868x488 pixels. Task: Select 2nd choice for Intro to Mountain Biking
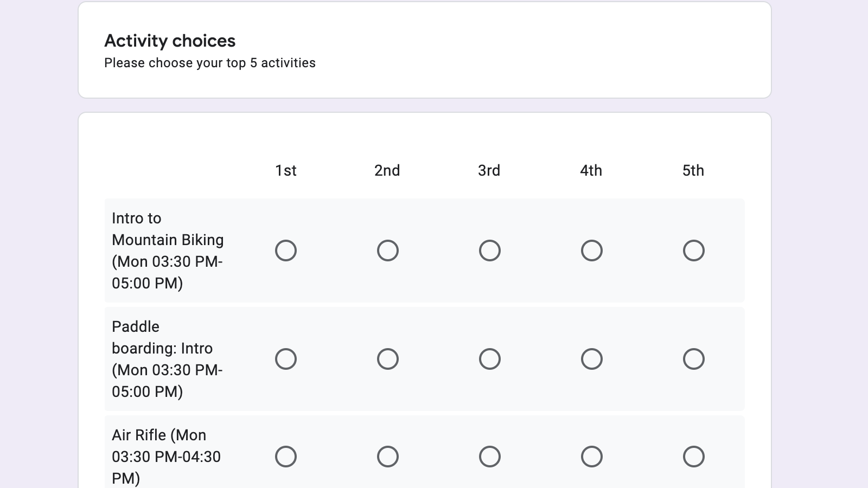(387, 250)
